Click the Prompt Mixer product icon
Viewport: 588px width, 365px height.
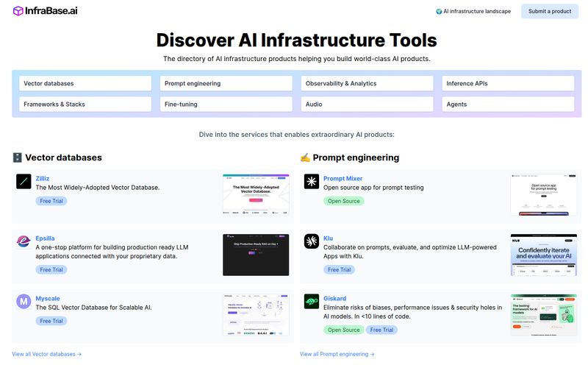tap(311, 181)
